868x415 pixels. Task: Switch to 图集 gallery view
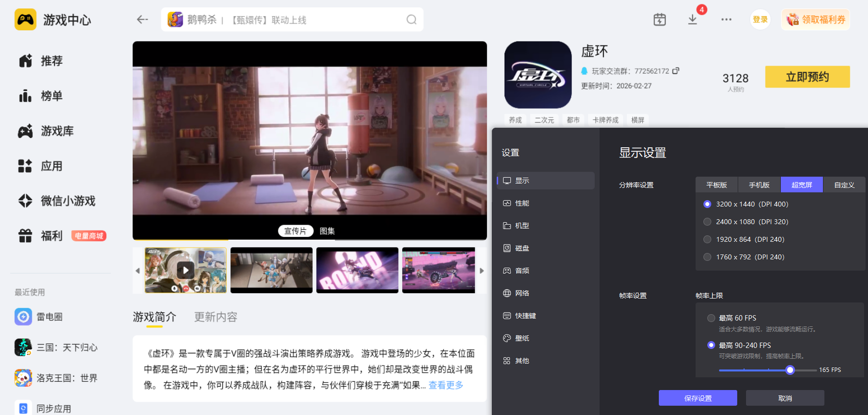(x=327, y=231)
